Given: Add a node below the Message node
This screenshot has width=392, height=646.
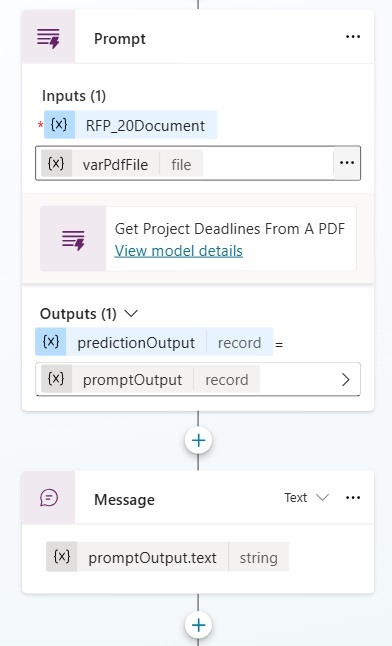Looking at the screenshot, I should [x=198, y=625].
